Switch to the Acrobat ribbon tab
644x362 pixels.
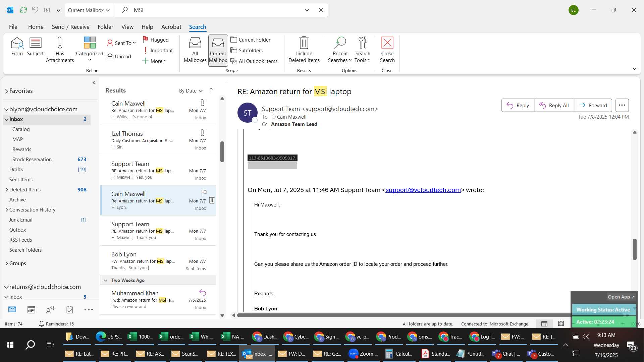pyautogui.click(x=171, y=27)
